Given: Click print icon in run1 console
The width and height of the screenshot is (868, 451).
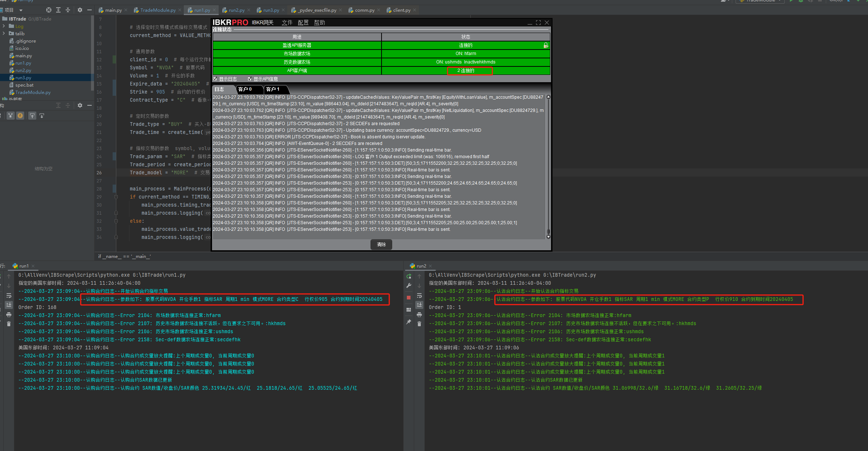Looking at the screenshot, I should click(x=9, y=314).
